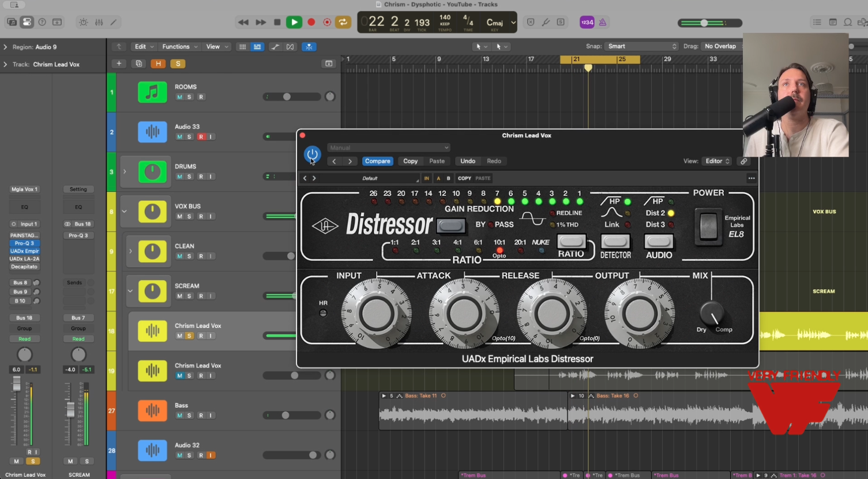Click the duplicate track icon
The height and width of the screenshot is (479, 868).
pos(138,63)
